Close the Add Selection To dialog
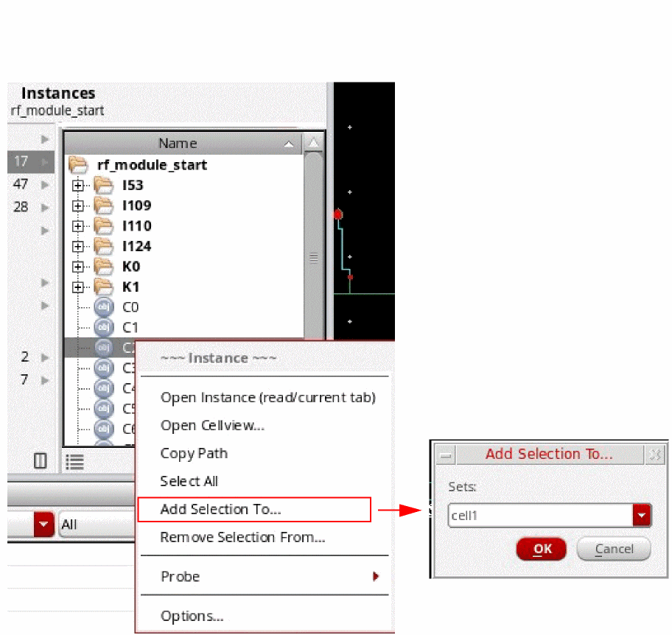The image size is (672, 635). pos(655,455)
